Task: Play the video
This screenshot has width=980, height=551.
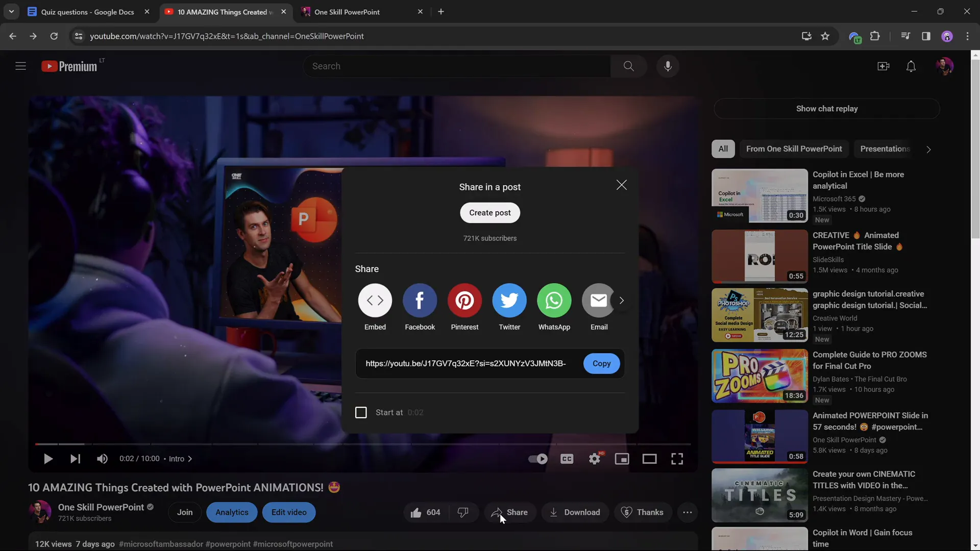Action: click(48, 459)
